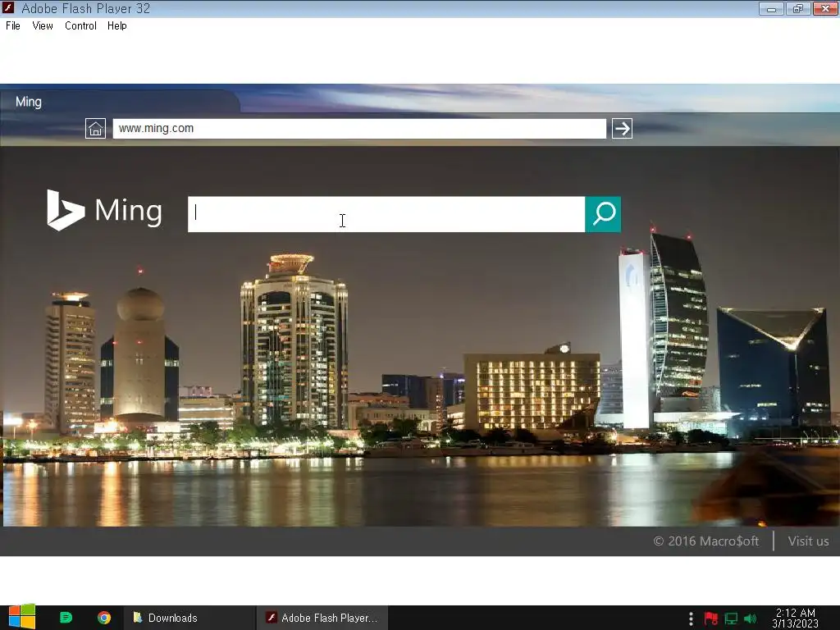Minimize the Flash Player window

point(771,8)
